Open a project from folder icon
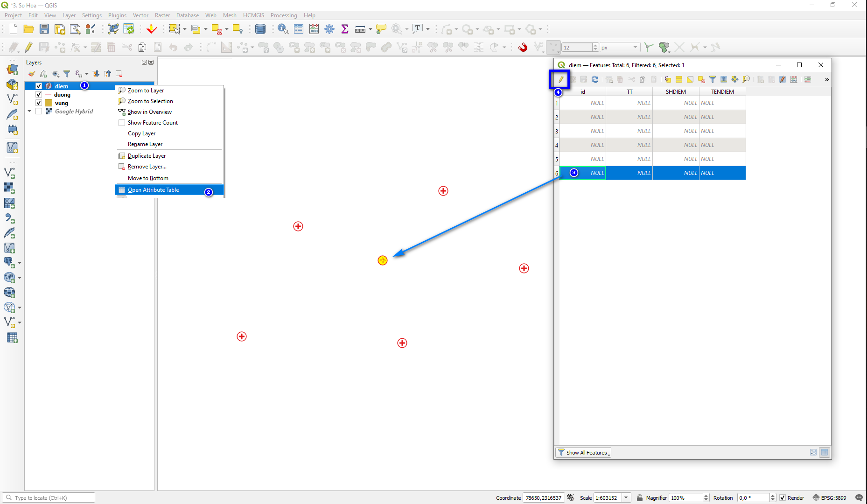 point(28,29)
